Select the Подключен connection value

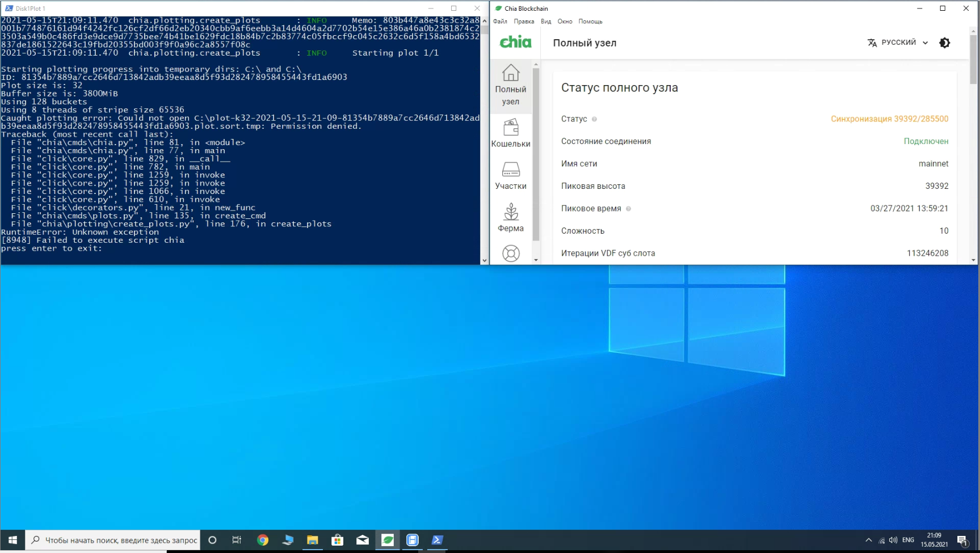(926, 141)
